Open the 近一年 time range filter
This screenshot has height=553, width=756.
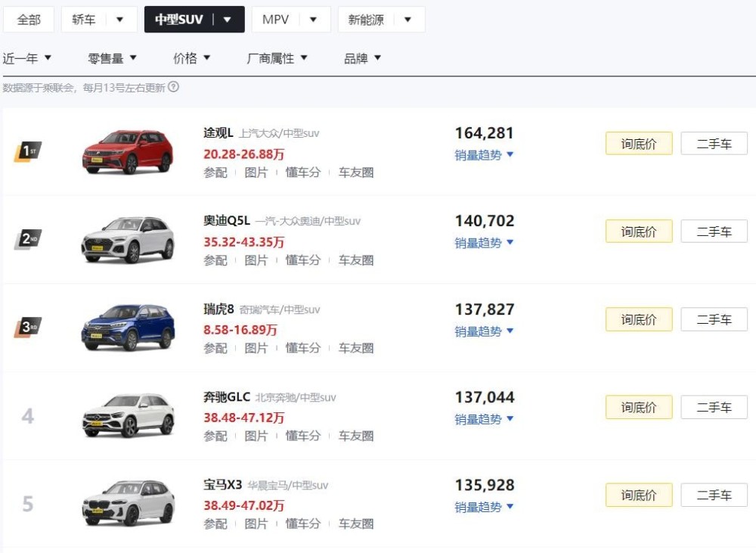[x=27, y=58]
